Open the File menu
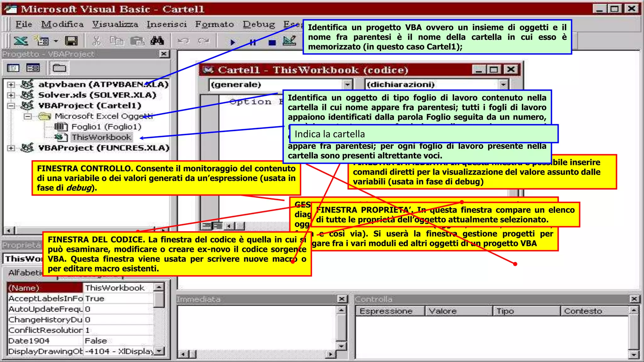Image resolution: width=644 pixels, height=362 pixels. coord(24,24)
